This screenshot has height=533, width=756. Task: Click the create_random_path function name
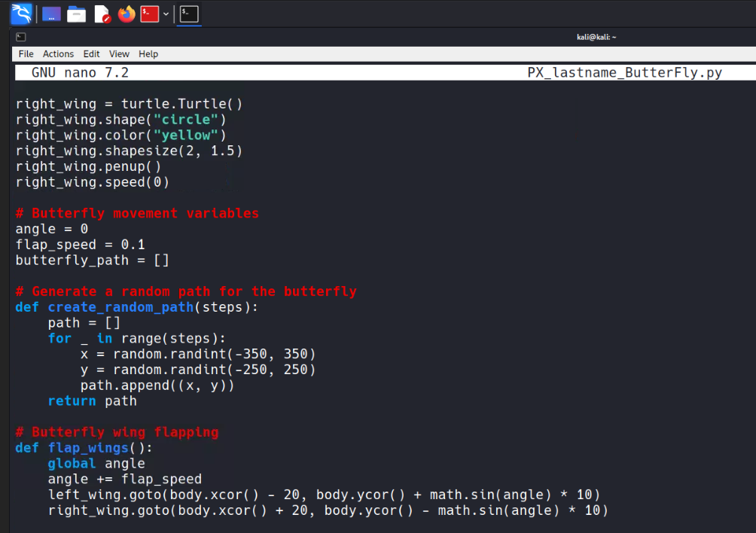pyautogui.click(x=120, y=307)
